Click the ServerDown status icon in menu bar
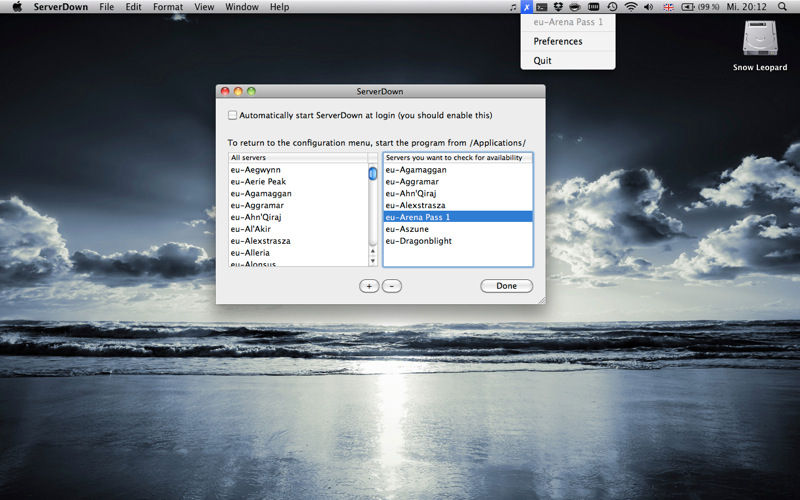 point(527,7)
